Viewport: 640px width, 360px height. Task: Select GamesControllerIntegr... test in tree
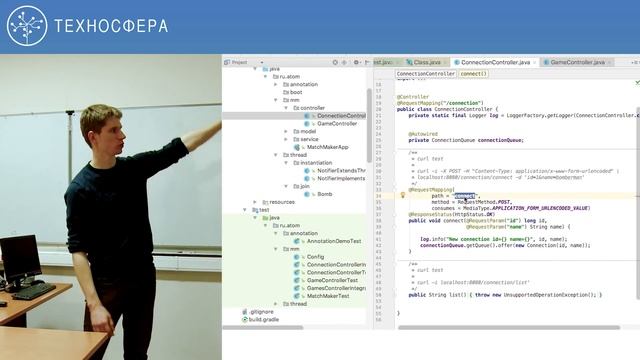[336, 288]
